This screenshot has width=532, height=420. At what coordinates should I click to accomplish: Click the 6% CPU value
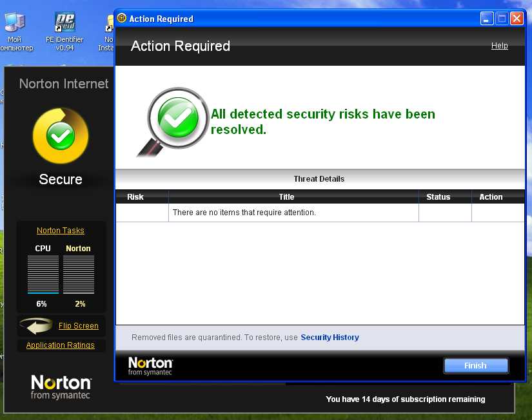coord(41,304)
